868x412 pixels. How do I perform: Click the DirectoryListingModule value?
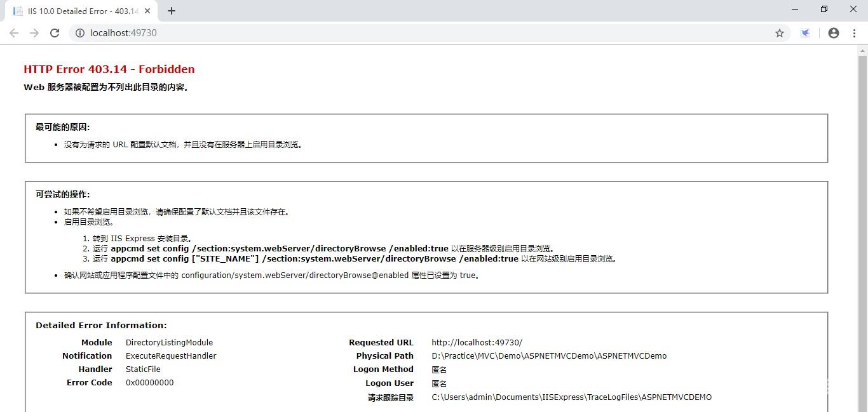click(x=169, y=342)
